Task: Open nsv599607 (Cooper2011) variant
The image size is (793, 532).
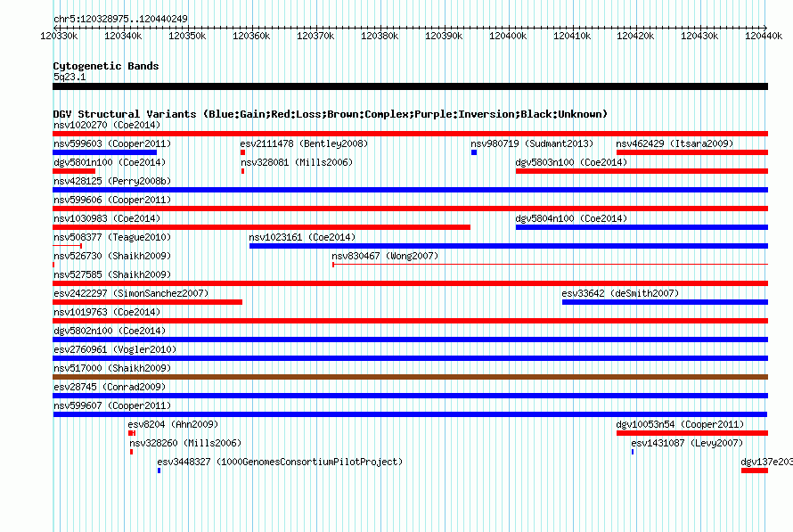Action: [x=112, y=405]
